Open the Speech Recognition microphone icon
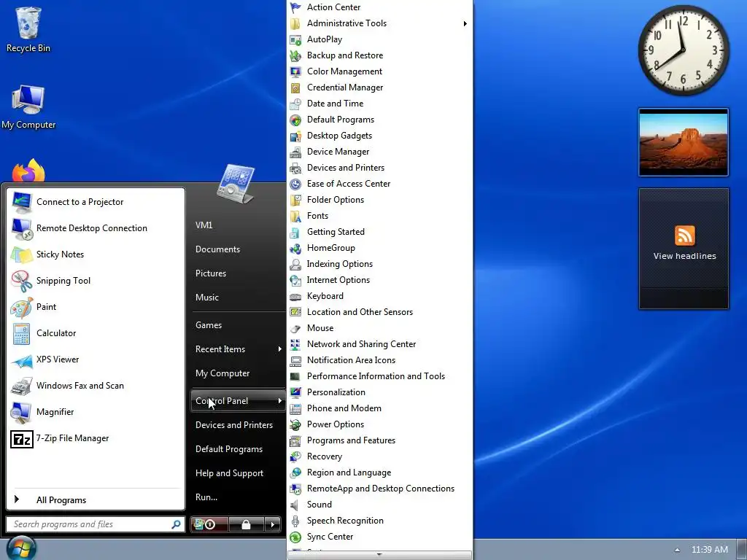 pyautogui.click(x=295, y=521)
